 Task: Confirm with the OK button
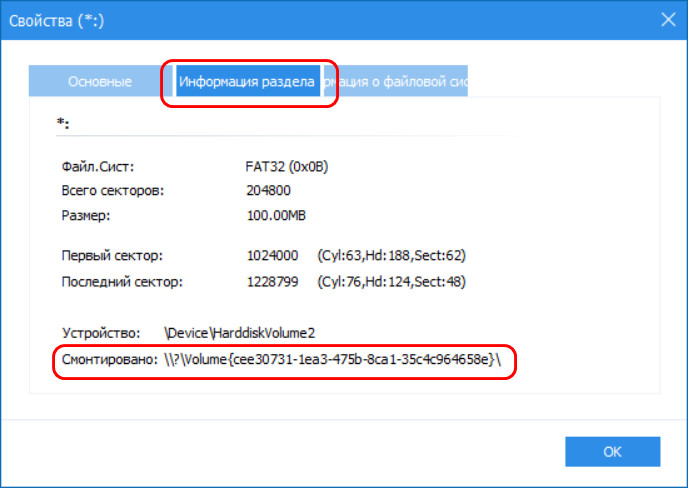coord(613,452)
